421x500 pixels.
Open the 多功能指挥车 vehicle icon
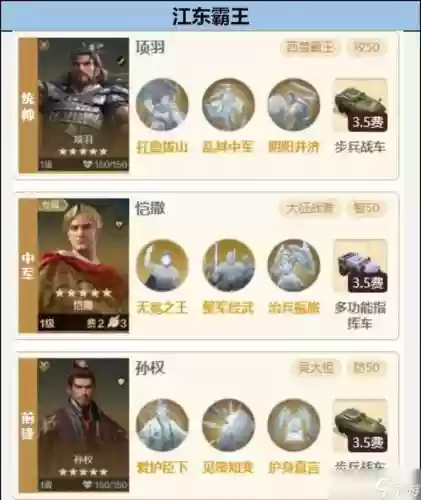(x=361, y=266)
